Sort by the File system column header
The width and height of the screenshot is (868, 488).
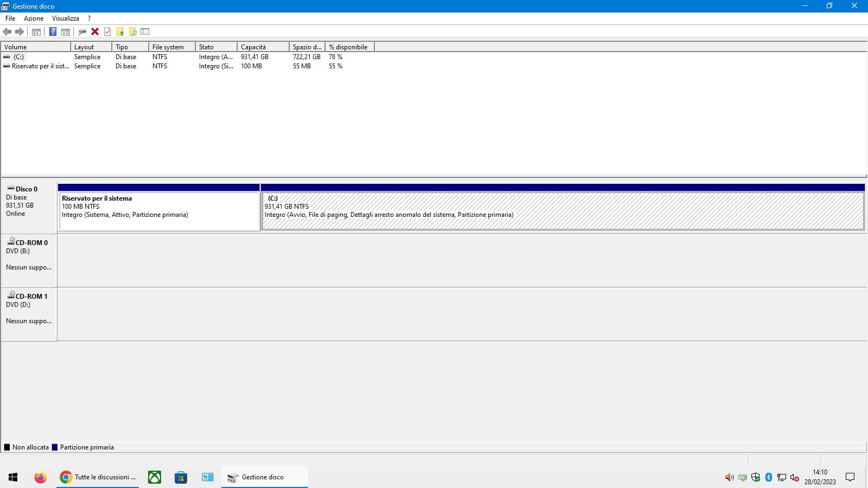click(x=172, y=47)
